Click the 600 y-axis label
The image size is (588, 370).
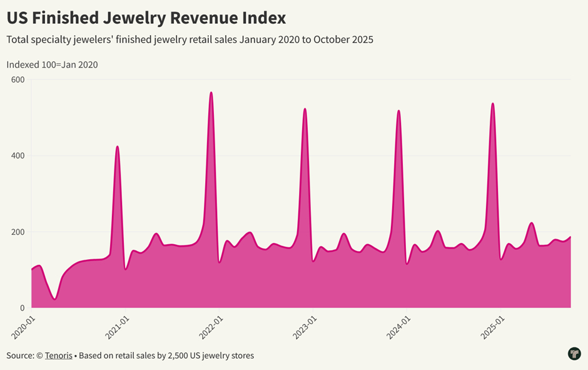coord(18,80)
